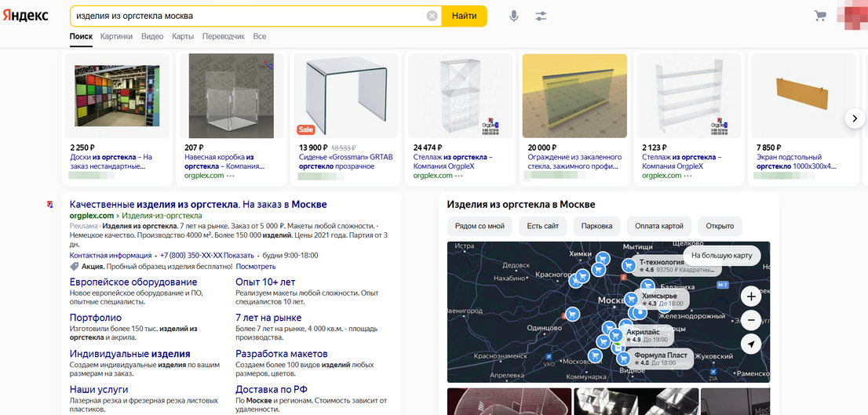The width and height of the screenshot is (868, 415).
Task: Click the cart pin next to Формула Пласт
Action: (624, 358)
